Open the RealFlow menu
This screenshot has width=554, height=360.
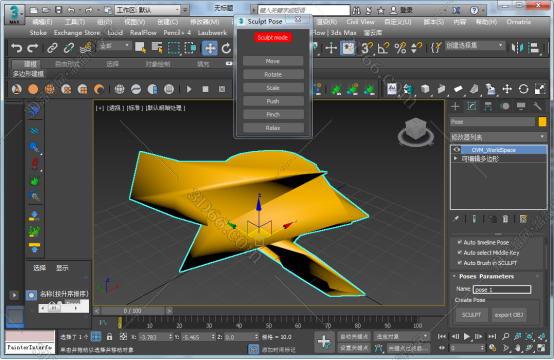(x=143, y=33)
